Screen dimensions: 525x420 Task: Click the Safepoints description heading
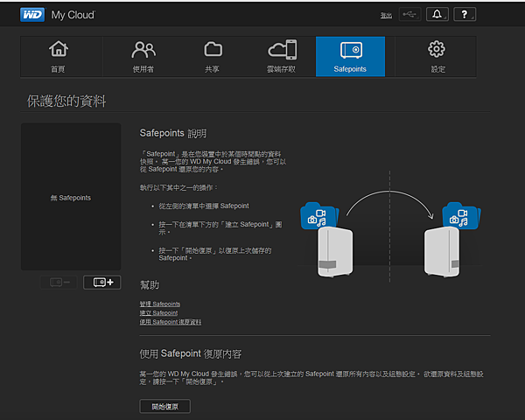[172, 133]
